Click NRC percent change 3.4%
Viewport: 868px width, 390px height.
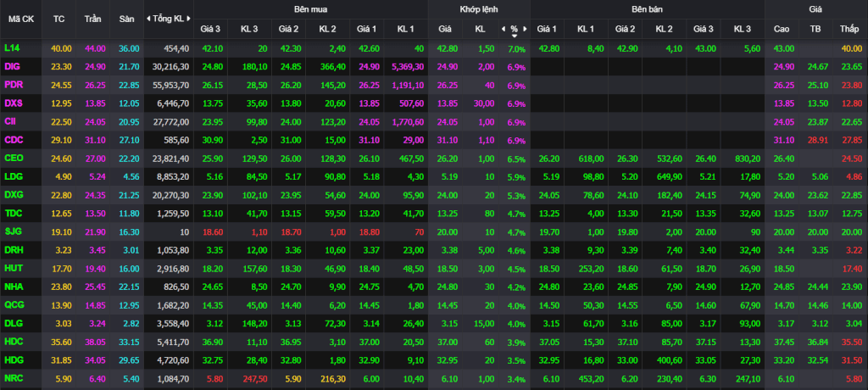click(x=515, y=380)
